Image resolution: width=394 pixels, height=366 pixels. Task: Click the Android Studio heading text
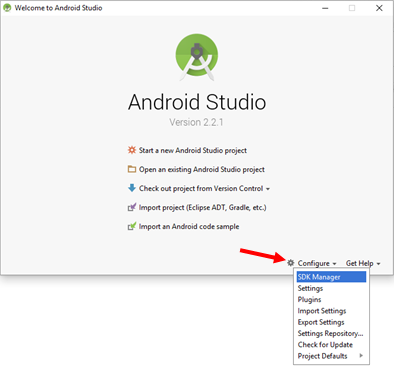click(197, 102)
